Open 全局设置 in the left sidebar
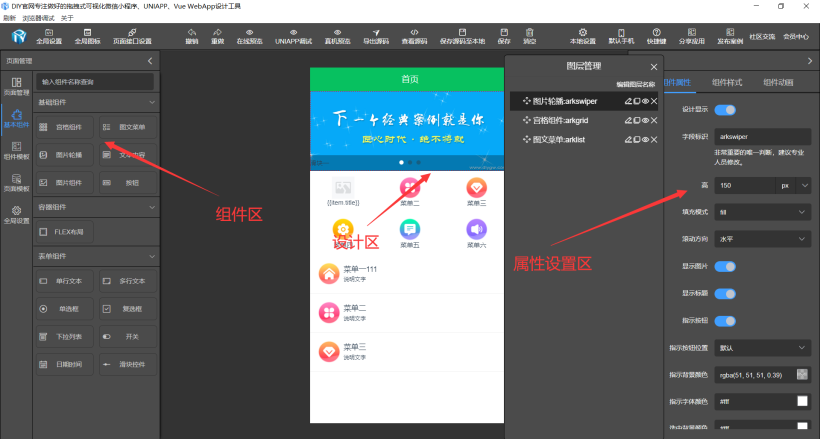This screenshot has height=439, width=820. tap(16, 215)
